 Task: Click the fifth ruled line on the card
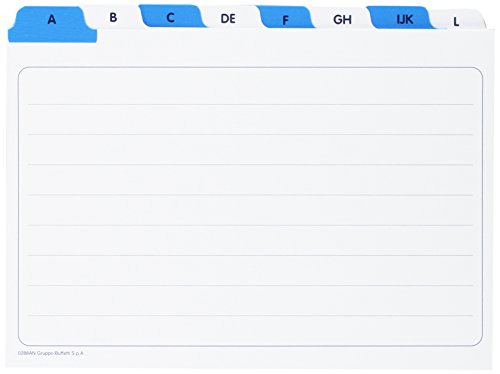[x=250, y=225]
